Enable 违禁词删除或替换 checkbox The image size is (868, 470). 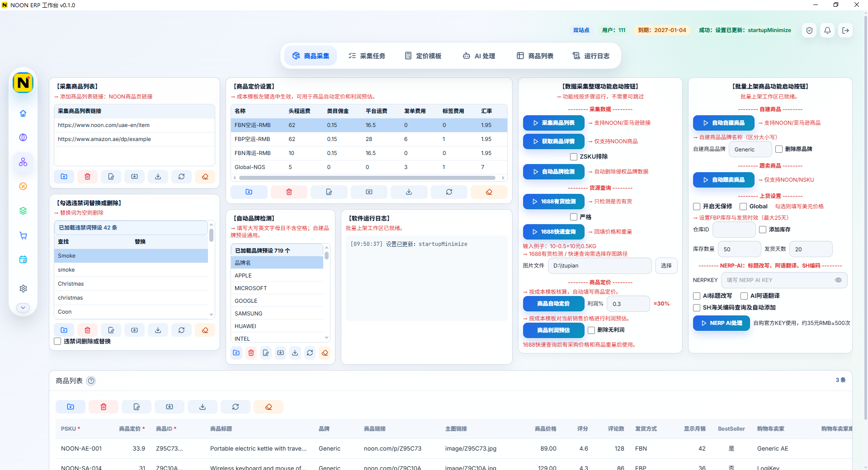(57, 341)
